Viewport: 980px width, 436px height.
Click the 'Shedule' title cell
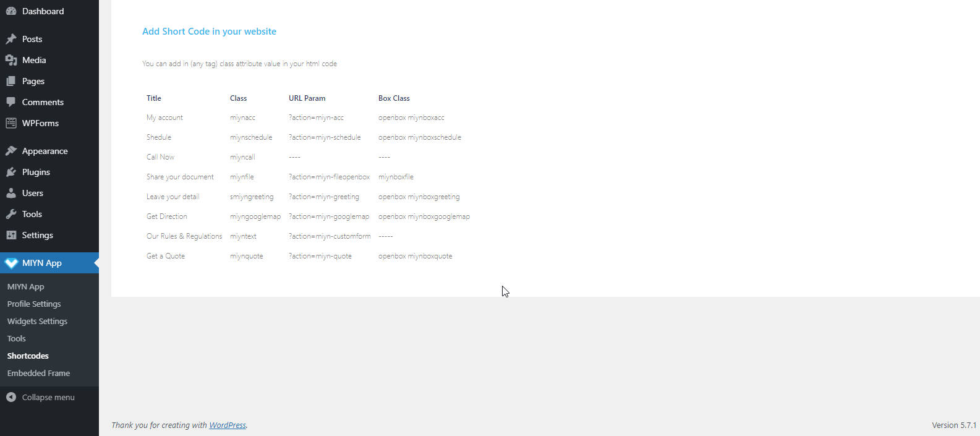[159, 137]
